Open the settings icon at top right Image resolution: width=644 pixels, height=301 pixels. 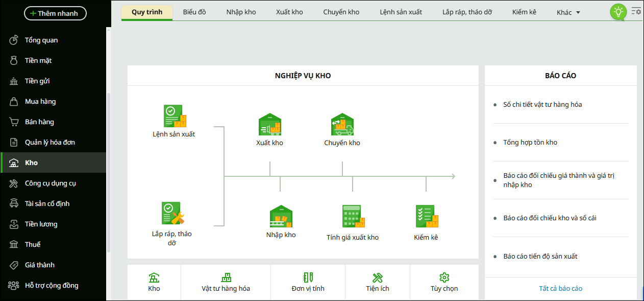coord(636,11)
